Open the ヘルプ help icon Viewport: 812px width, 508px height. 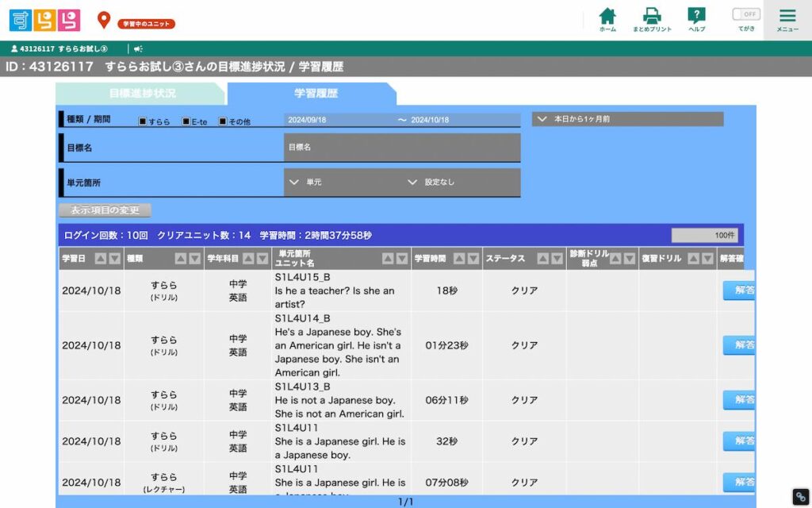[x=696, y=19]
